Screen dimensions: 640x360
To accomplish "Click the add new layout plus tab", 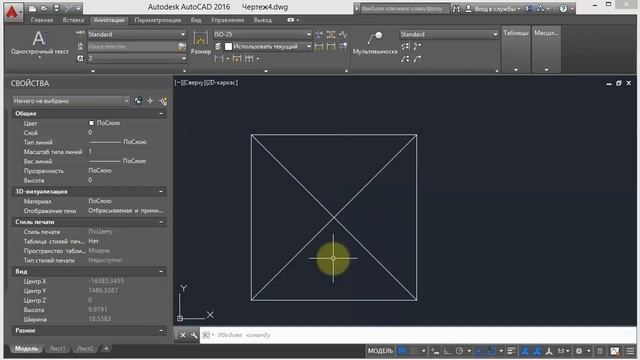I will click(x=106, y=349).
